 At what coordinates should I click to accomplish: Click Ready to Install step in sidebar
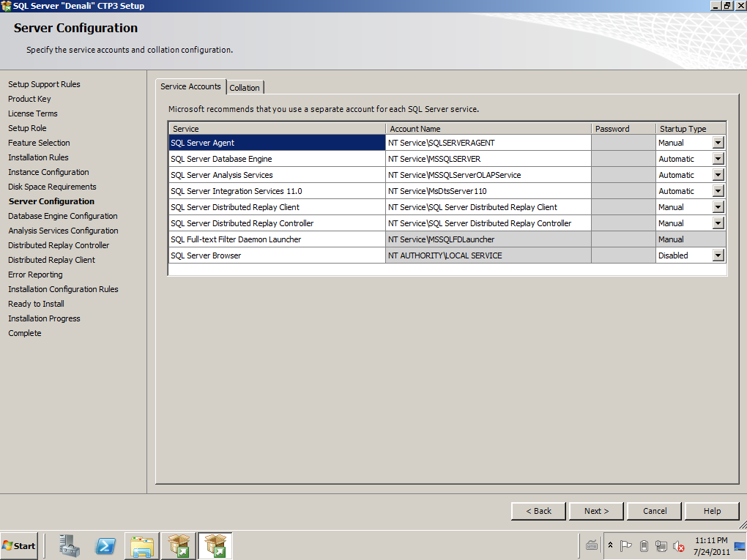36,304
